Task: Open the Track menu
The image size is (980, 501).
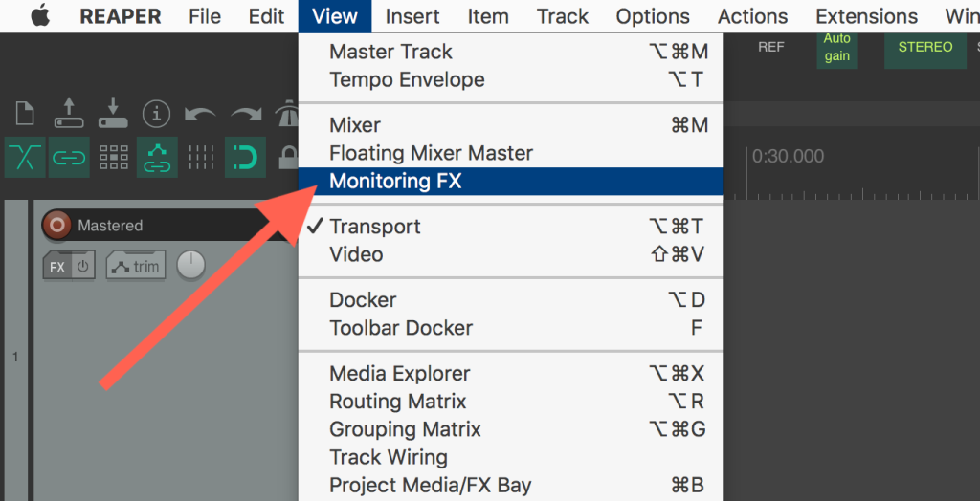Action: coord(563,16)
